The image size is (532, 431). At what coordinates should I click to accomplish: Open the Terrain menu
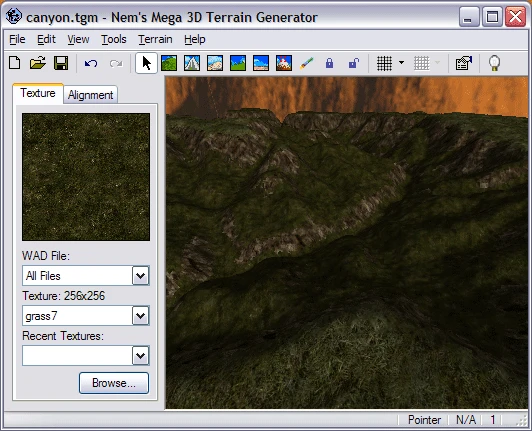155,39
